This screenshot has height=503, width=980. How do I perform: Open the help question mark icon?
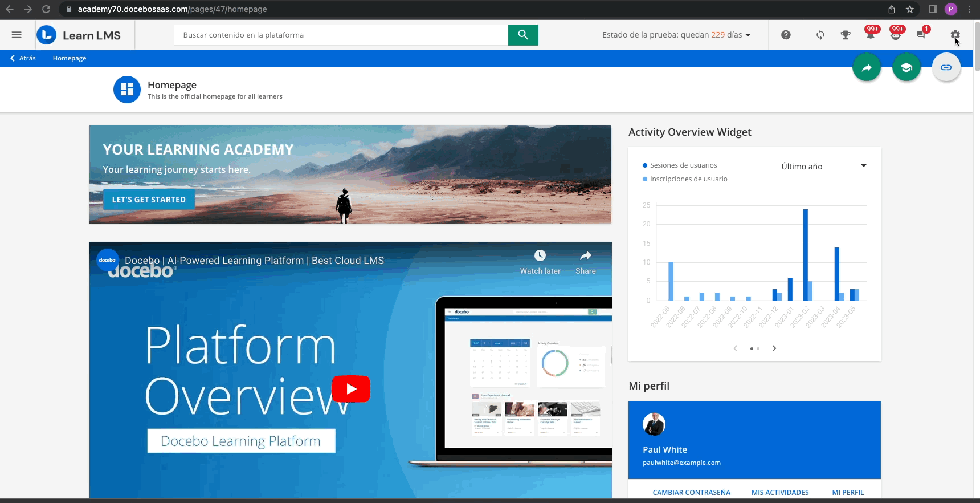tap(786, 35)
